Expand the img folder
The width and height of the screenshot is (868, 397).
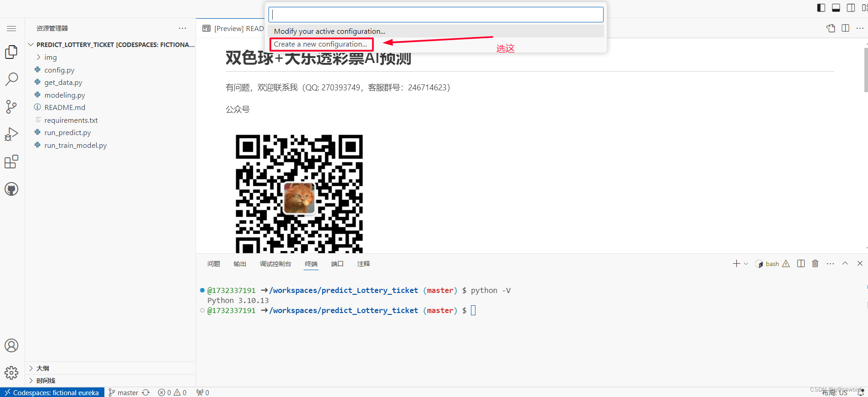pyautogui.click(x=111, y=57)
